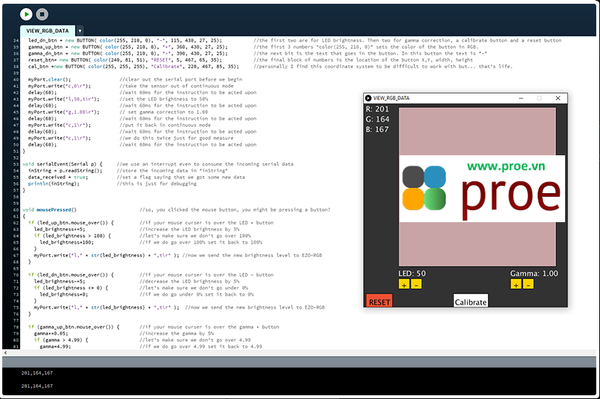
Task: Click the B: 167 readout
Action: (x=377, y=129)
